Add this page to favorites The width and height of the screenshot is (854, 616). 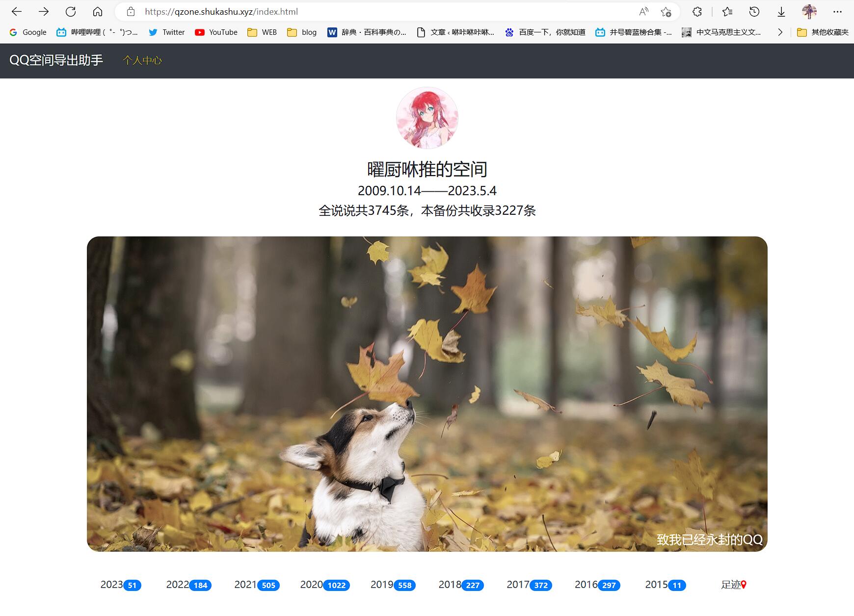coord(666,12)
